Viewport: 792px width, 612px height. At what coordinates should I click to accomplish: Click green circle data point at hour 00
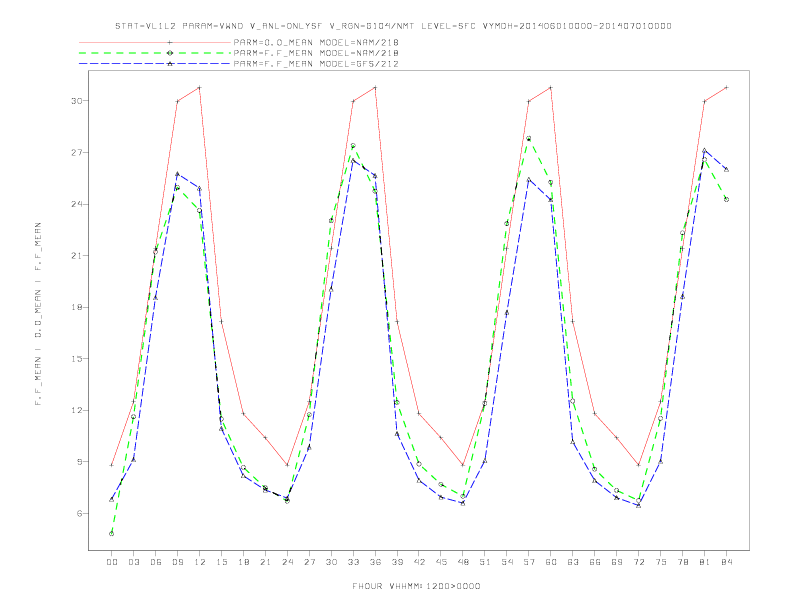pyautogui.click(x=112, y=534)
